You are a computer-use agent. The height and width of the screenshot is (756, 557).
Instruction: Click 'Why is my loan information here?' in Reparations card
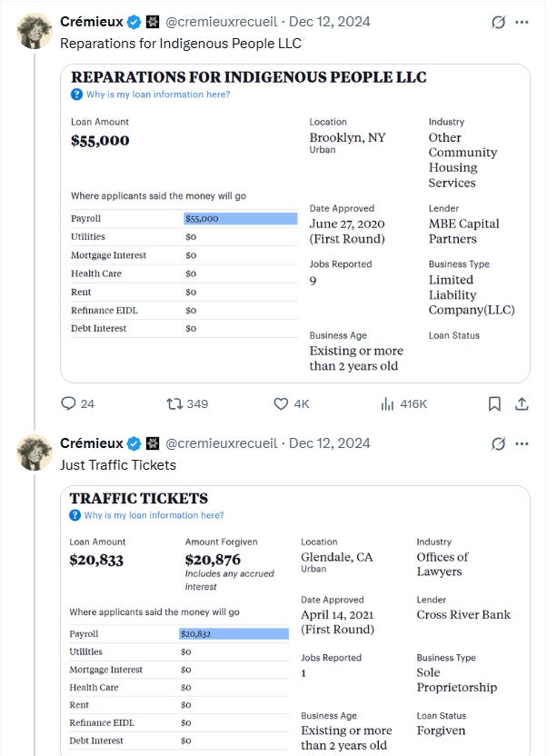156,94
